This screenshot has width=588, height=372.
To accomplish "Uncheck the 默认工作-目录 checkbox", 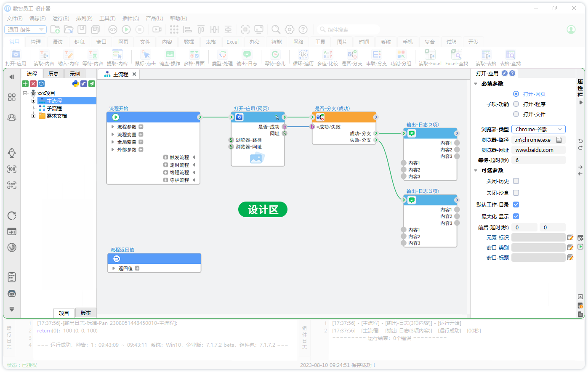I will pyautogui.click(x=516, y=205).
